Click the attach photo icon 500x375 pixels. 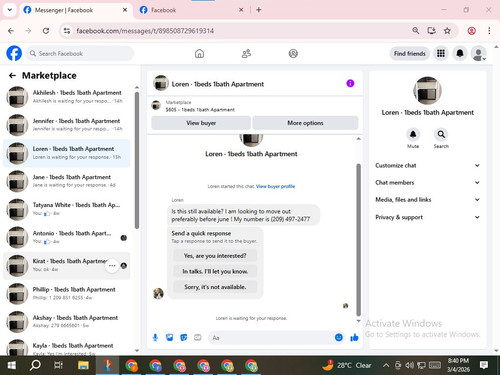tap(169, 338)
